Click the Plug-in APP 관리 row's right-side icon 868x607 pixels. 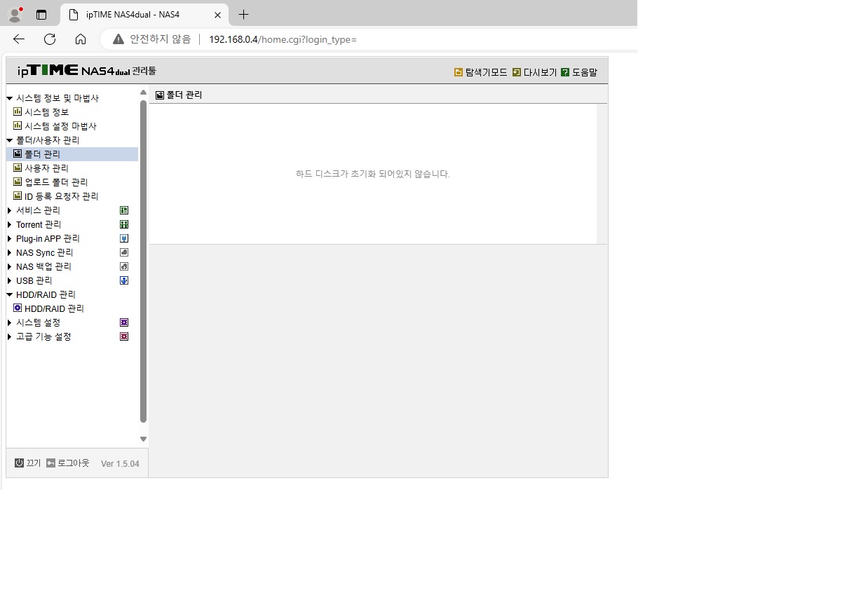(124, 238)
